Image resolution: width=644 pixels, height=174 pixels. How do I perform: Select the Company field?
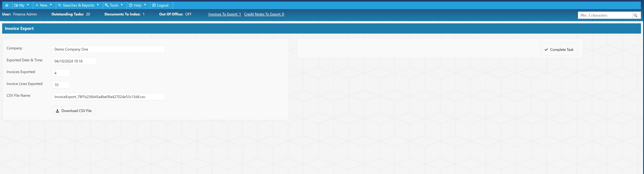(x=109, y=49)
